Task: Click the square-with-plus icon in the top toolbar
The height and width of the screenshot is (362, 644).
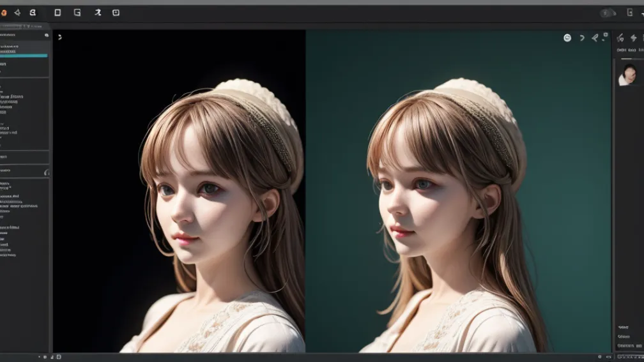Action: click(116, 13)
